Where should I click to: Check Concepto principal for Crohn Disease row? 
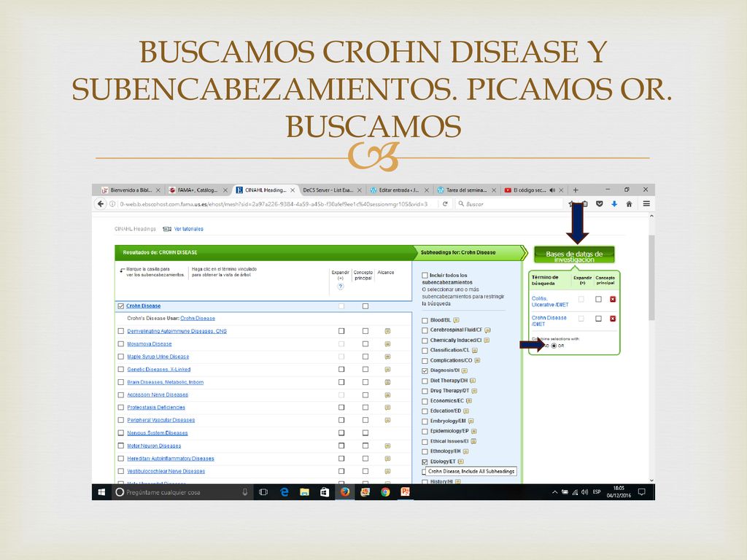[365, 306]
